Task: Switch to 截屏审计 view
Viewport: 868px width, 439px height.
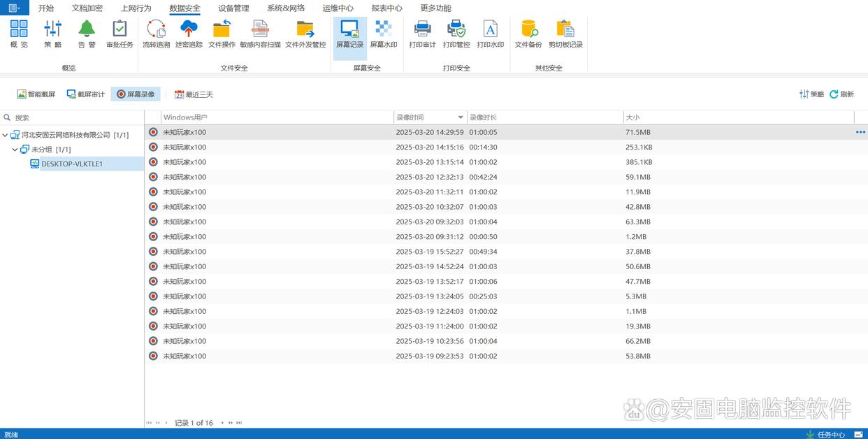Action: [x=86, y=94]
